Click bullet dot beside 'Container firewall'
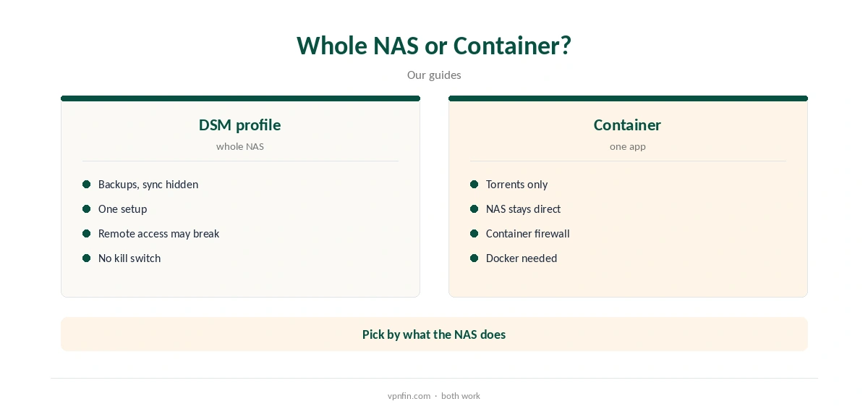Screen dimensions: 868x417 475,233
